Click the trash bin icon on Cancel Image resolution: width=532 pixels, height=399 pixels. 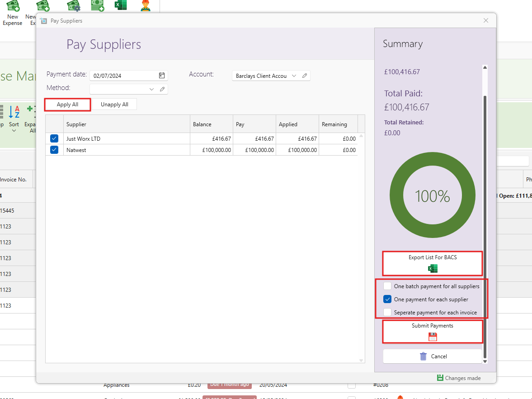click(x=423, y=356)
